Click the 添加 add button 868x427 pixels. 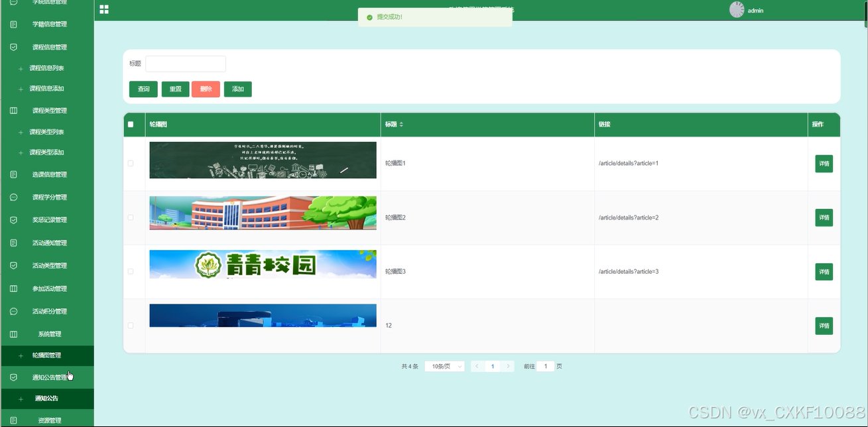click(x=238, y=89)
